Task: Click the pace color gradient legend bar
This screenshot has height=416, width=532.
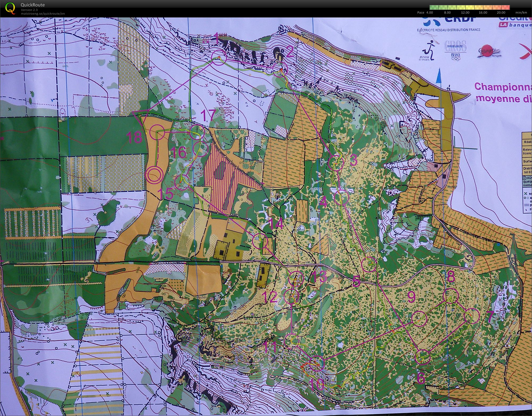Action: tap(470, 7)
